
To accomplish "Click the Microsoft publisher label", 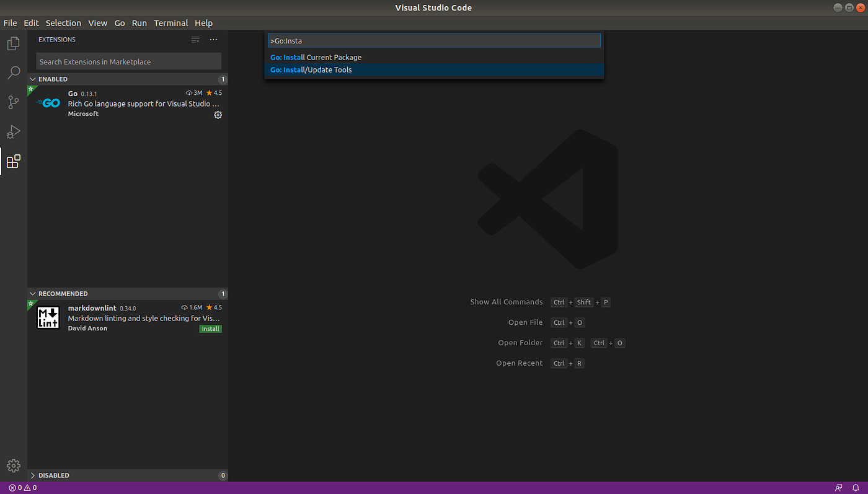I will click(x=83, y=114).
